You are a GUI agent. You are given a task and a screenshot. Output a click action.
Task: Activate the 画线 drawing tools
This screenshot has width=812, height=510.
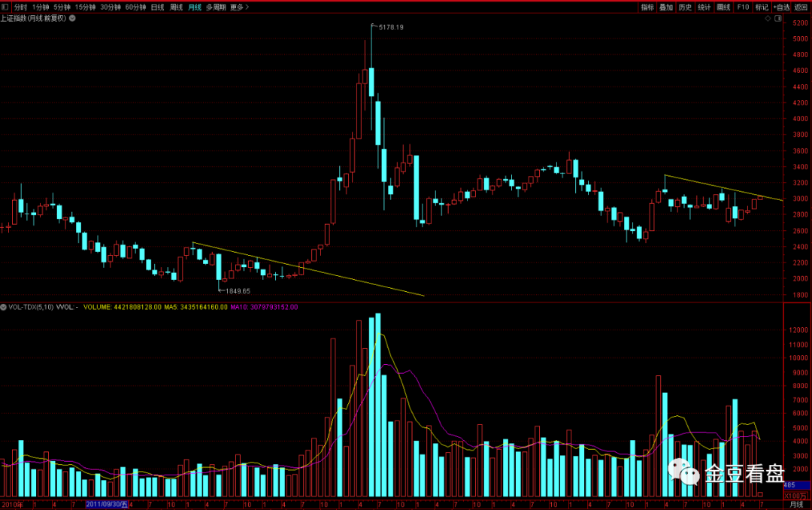[723, 8]
